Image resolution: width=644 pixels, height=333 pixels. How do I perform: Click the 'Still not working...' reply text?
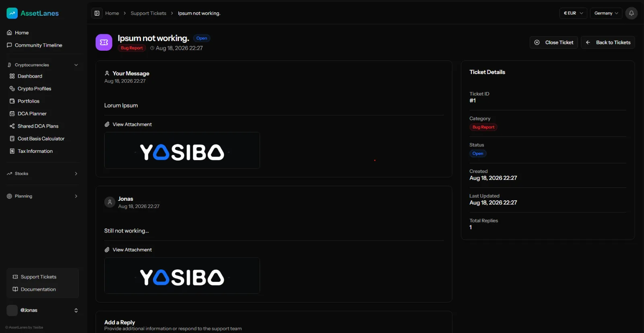126,231
